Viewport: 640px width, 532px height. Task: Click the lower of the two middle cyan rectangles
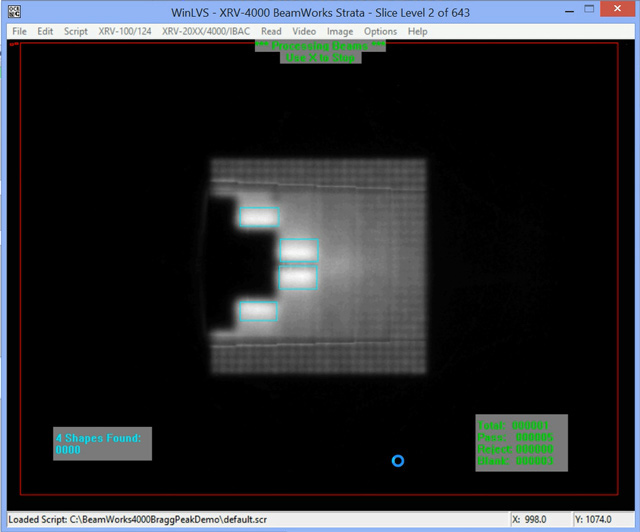[298, 278]
